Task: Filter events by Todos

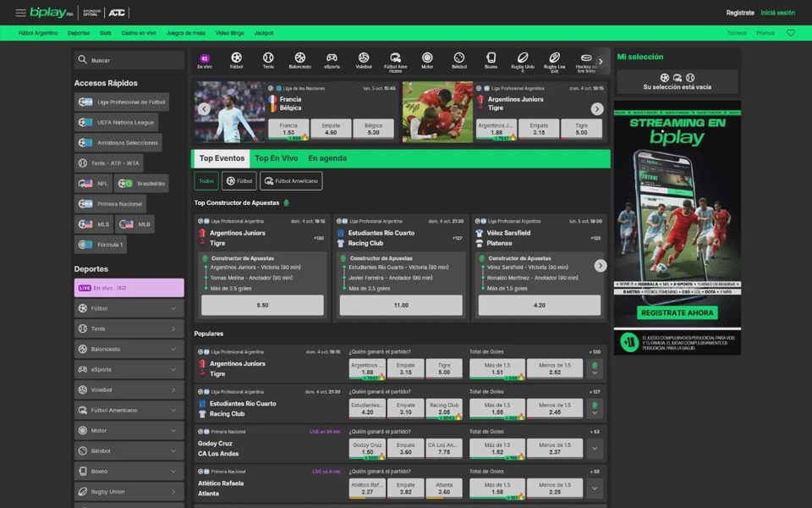Action: [206, 181]
